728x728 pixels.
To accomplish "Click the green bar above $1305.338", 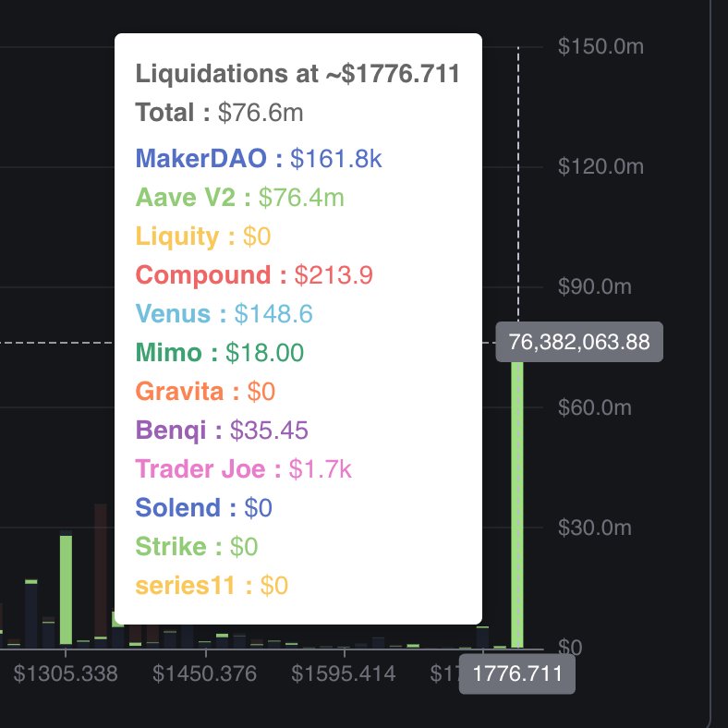I will click(x=66, y=589).
